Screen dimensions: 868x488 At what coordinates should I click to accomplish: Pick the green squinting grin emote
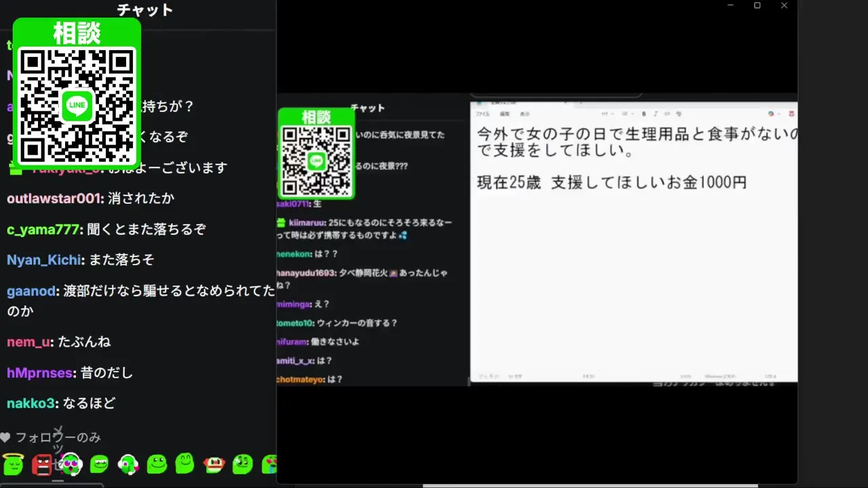pos(100,464)
